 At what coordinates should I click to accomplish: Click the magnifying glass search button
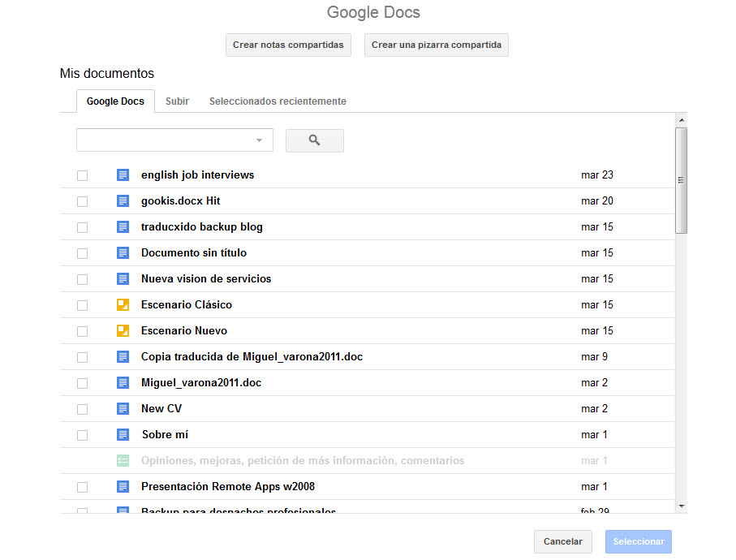point(314,140)
